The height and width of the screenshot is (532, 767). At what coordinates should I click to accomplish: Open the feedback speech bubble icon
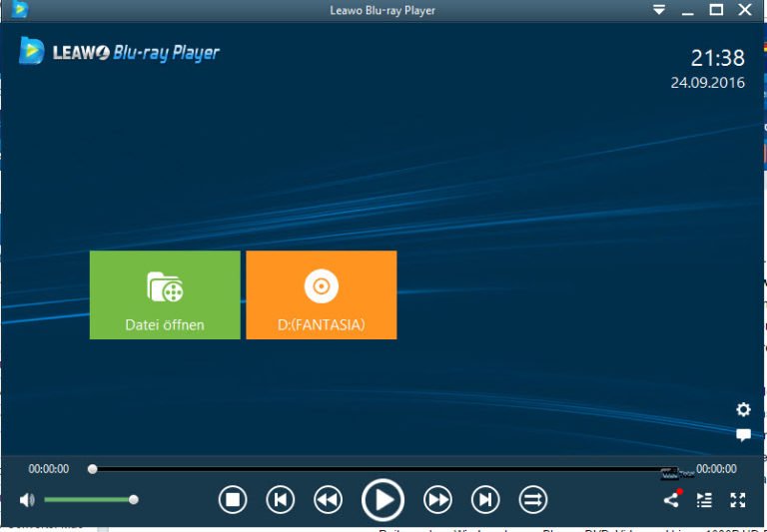pyautogui.click(x=743, y=435)
